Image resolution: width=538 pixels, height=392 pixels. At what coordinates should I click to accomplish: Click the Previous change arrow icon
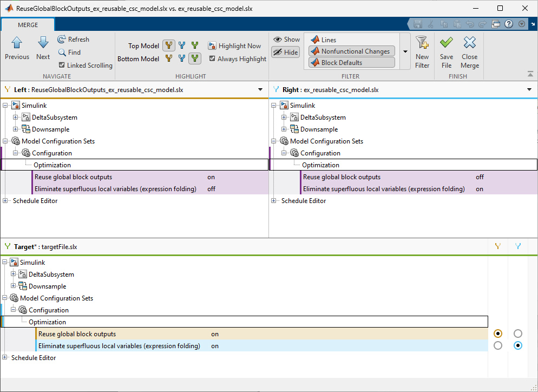click(x=17, y=43)
